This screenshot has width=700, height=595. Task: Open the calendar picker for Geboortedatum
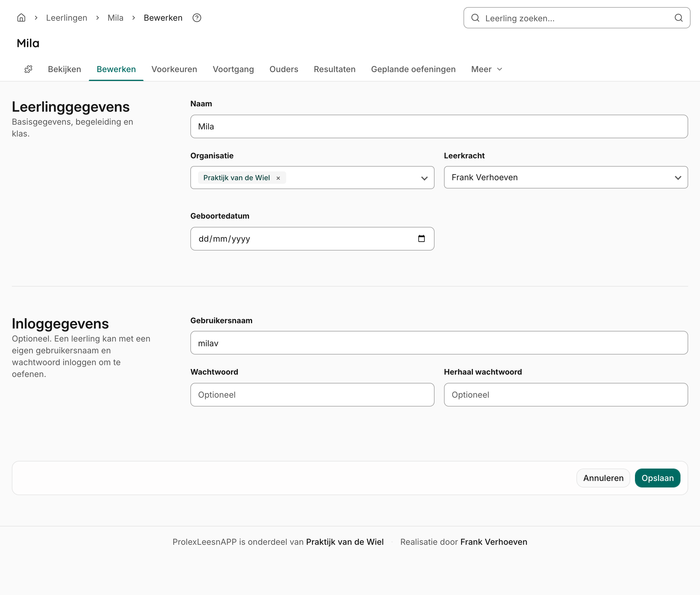[421, 238]
